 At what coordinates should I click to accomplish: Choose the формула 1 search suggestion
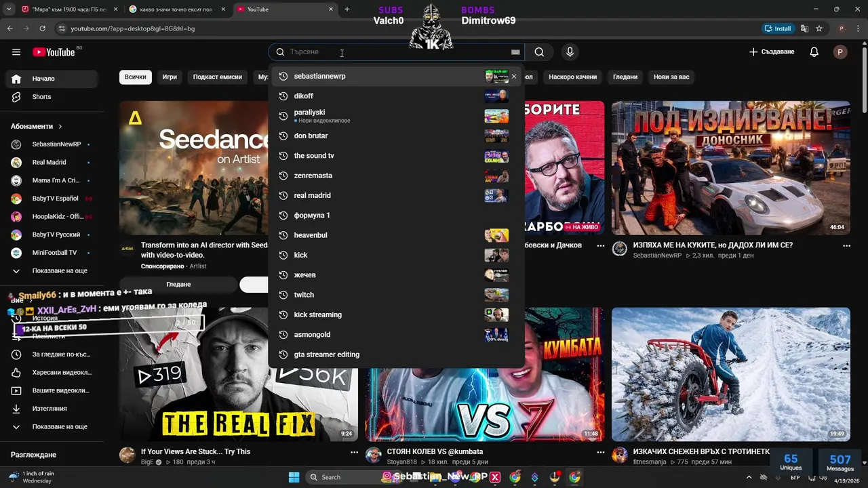[x=397, y=216]
